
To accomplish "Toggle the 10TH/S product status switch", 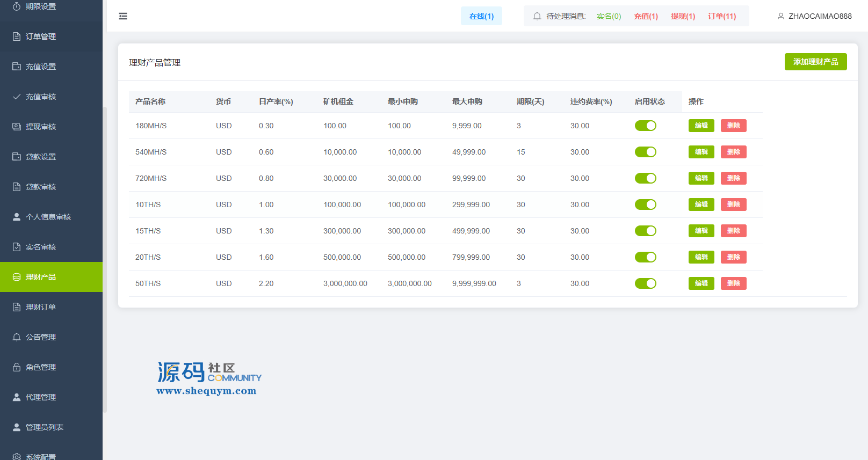I will coord(645,205).
